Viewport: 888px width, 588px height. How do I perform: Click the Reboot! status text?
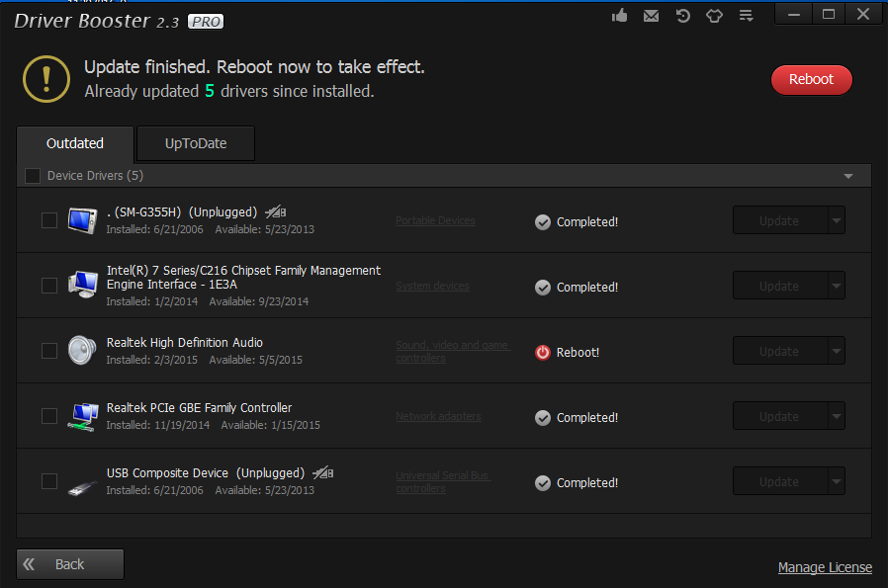[577, 353]
